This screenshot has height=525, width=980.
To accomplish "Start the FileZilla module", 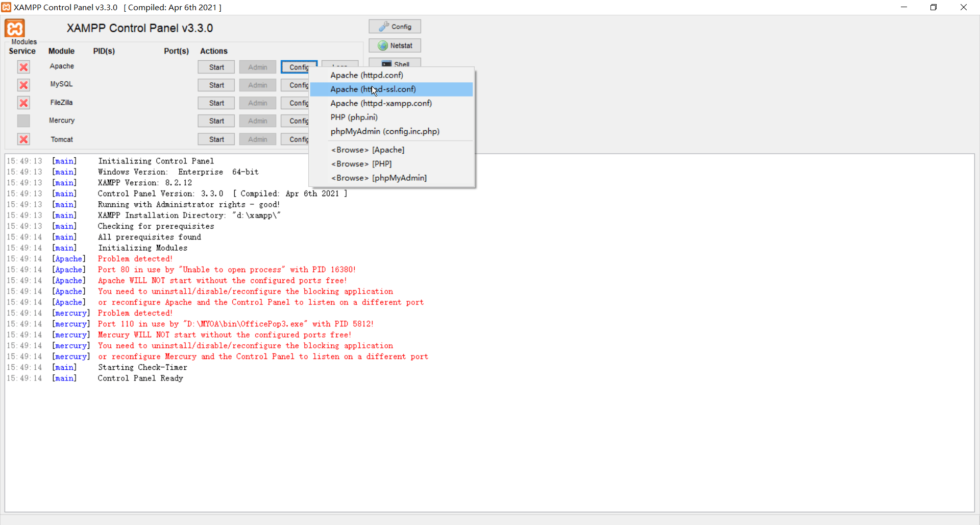I will [x=216, y=103].
